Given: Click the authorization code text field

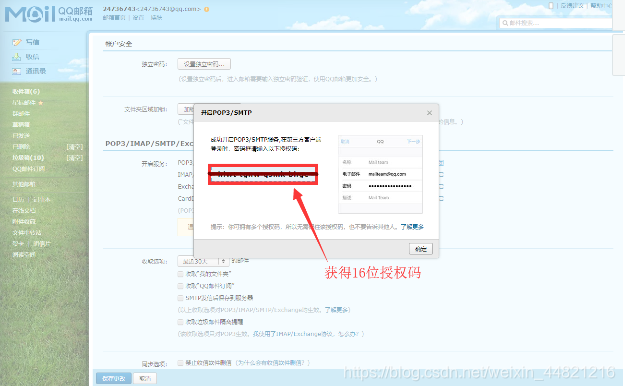Looking at the screenshot, I should coord(263,175).
